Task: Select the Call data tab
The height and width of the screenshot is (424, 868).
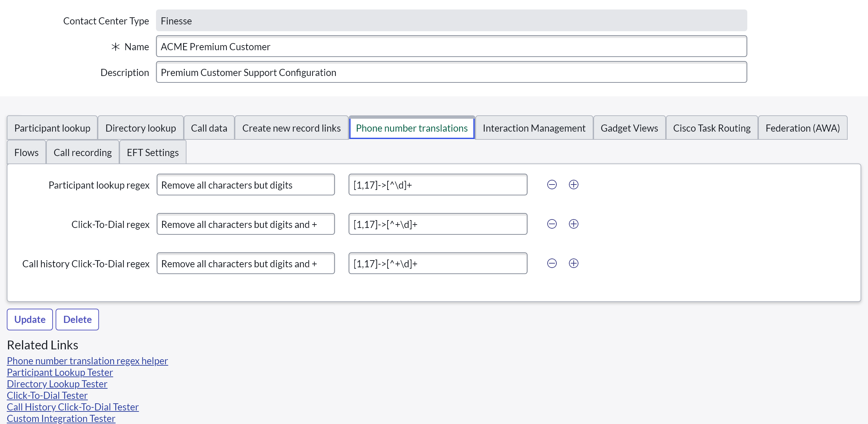Action: [209, 128]
